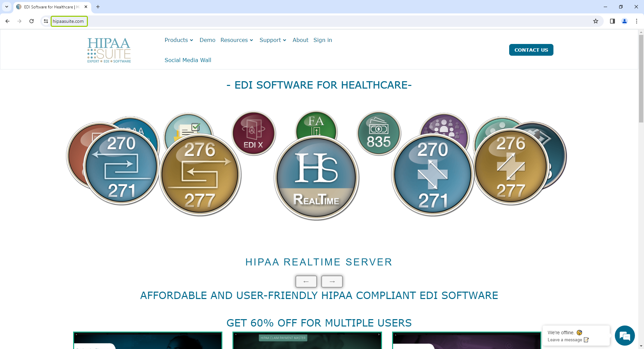Open Chrome's three-dot menu
The width and height of the screenshot is (644, 349).
pyautogui.click(x=637, y=21)
